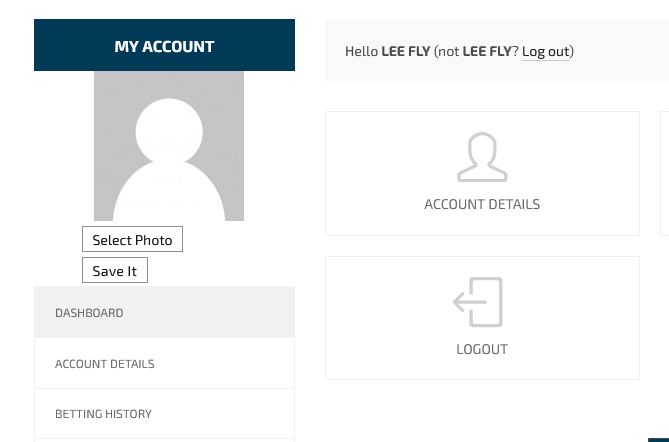Click the avatar's white head circle

[x=169, y=131]
